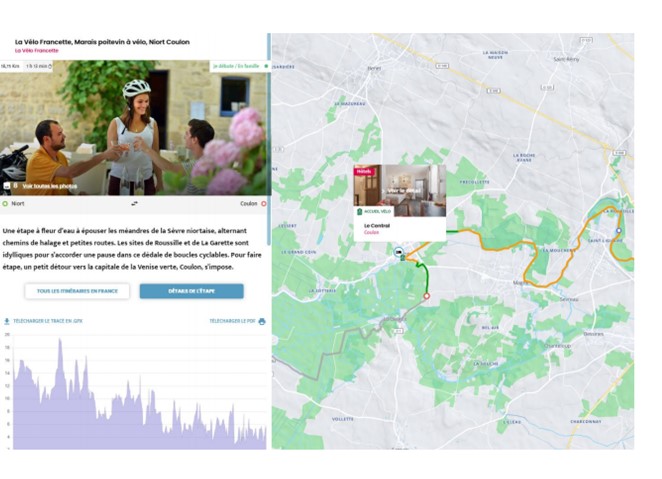Screen dimensions: 662x479
Task: Click the 'Magné' town label on the map
Action: pyautogui.click(x=521, y=283)
